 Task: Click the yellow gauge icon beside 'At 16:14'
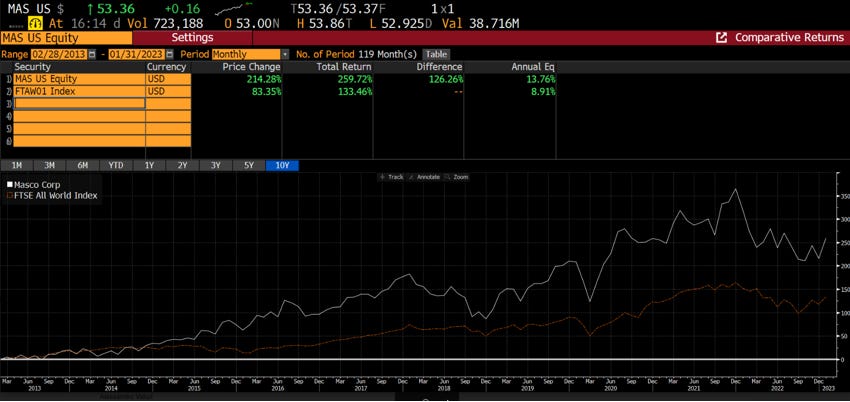[x=36, y=23]
